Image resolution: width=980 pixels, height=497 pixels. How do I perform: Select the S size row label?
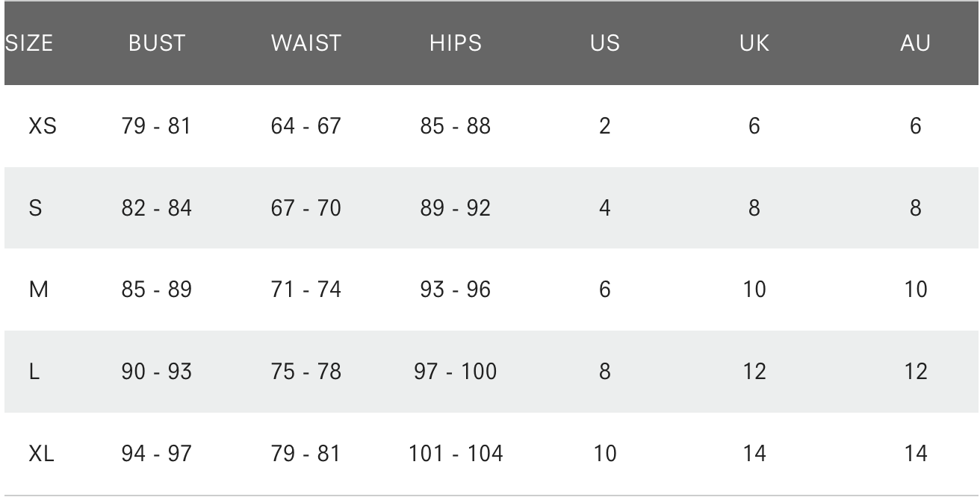pos(35,208)
